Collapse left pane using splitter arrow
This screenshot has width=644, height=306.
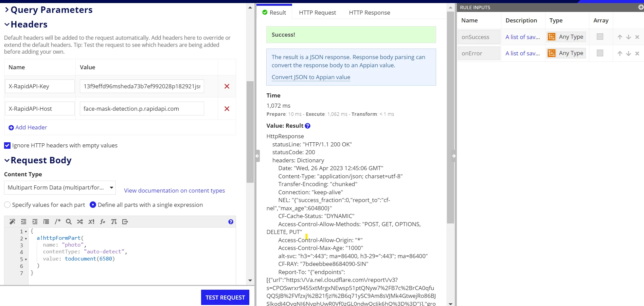[x=257, y=156]
